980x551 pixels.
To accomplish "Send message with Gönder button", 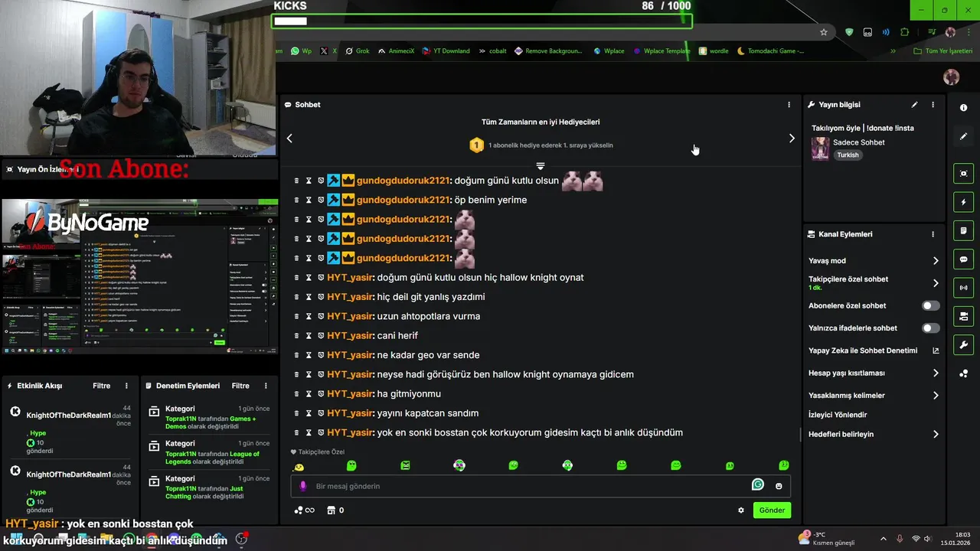I will coord(772,510).
